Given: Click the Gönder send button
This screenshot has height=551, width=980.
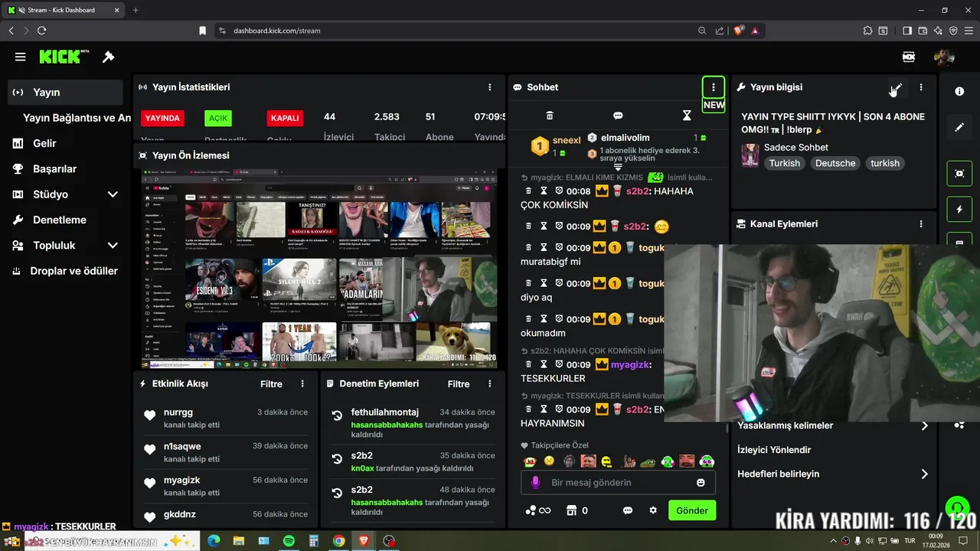Looking at the screenshot, I should pos(692,510).
